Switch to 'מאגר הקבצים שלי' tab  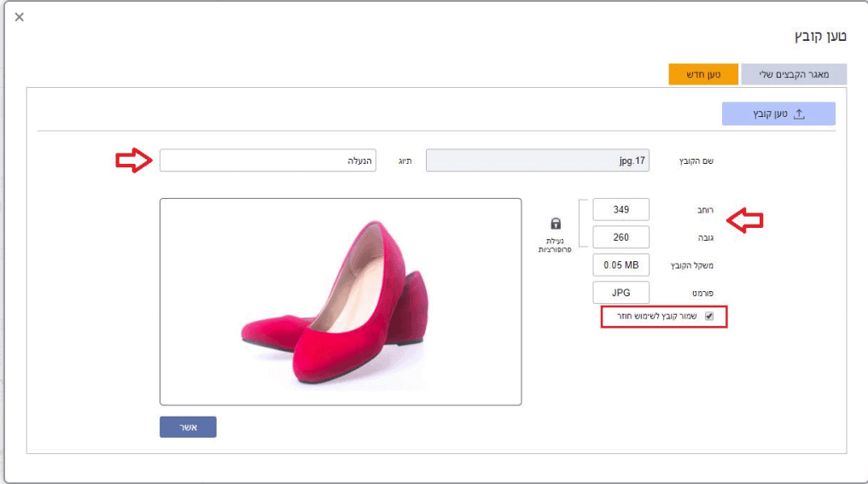(794, 74)
